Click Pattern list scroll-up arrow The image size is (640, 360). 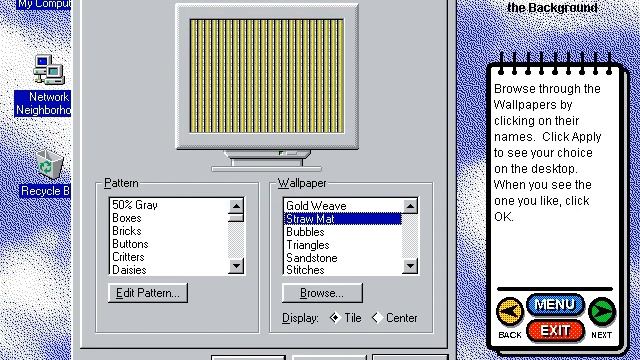pos(236,206)
